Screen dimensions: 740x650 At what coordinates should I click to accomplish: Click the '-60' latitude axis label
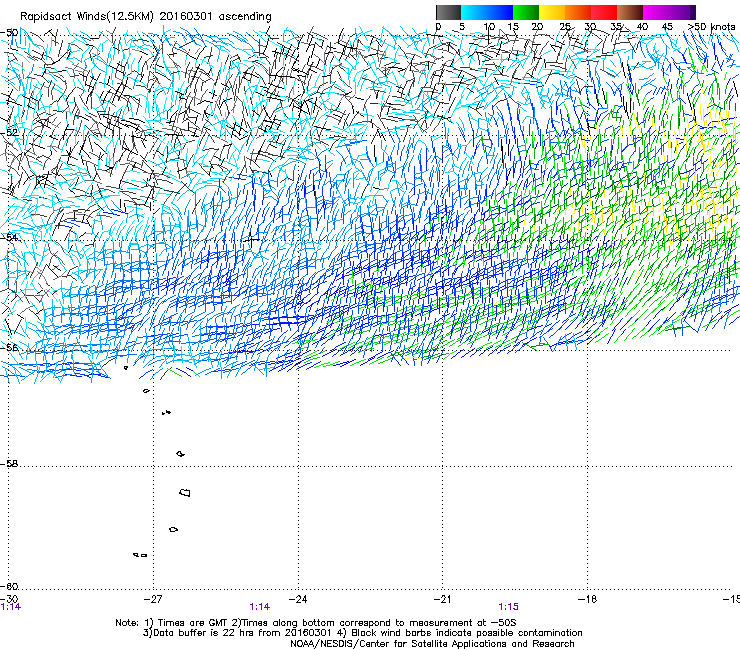[9, 586]
